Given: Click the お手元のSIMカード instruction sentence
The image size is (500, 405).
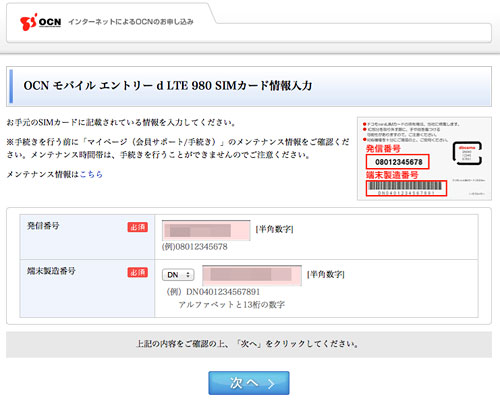Looking at the screenshot, I should (121, 123).
